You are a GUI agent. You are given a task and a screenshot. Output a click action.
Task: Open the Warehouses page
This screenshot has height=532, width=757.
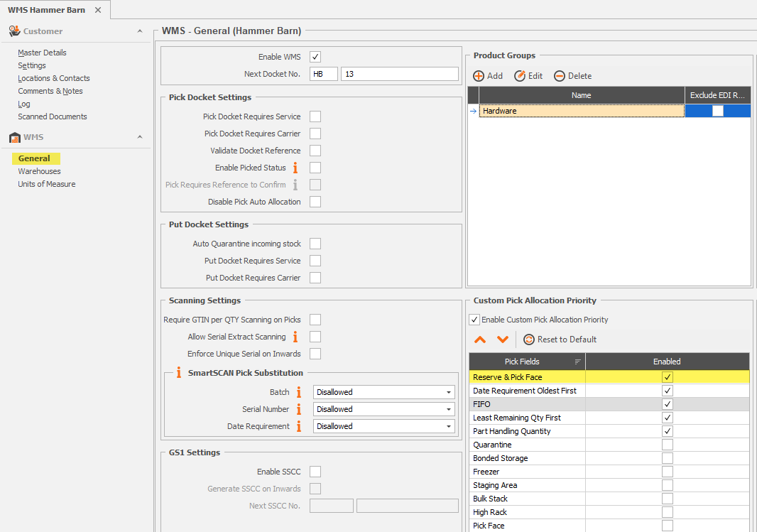39,171
